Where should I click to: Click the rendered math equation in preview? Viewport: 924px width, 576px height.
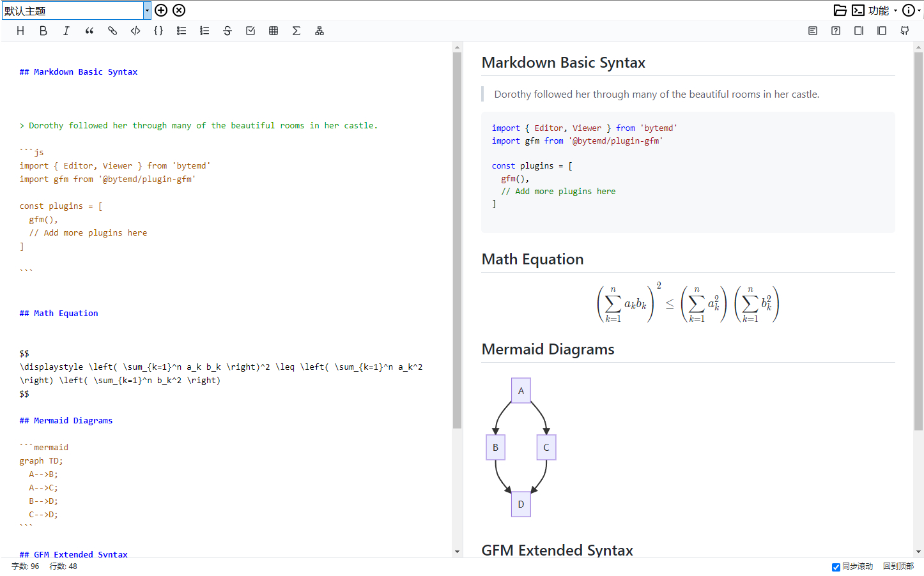(x=688, y=303)
